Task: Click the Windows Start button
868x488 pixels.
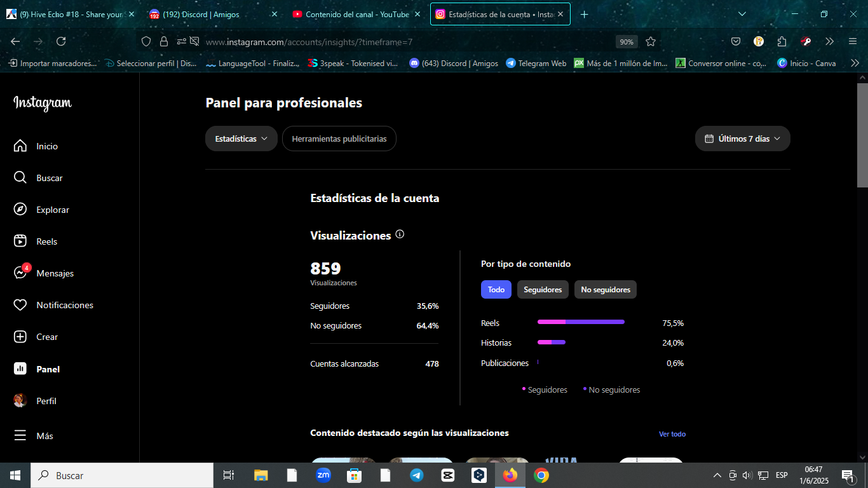Action: click(15, 475)
